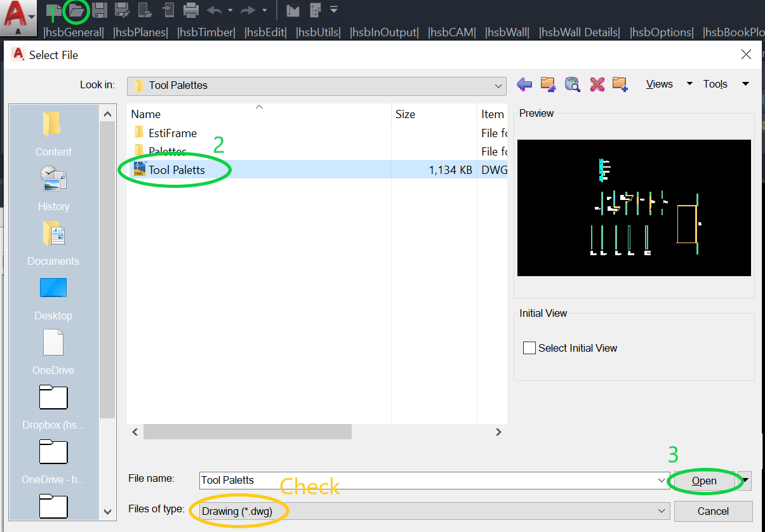The width and height of the screenshot is (765, 532).
Task: Open the hsbGeneral ribbon tab
Action: (x=74, y=32)
